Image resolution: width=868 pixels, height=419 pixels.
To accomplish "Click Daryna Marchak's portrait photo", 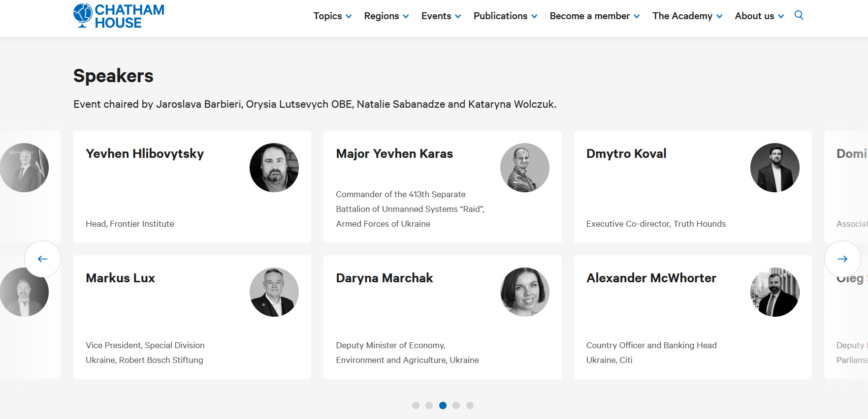I will pos(524,292).
